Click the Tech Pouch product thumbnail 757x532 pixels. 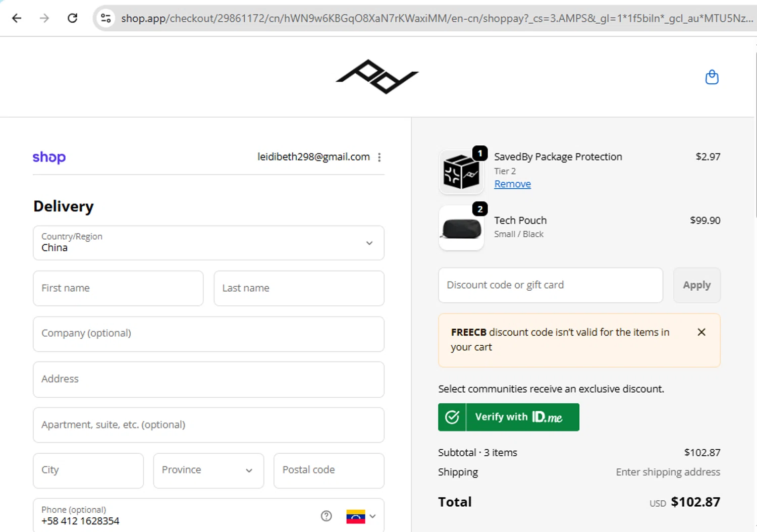click(x=461, y=228)
